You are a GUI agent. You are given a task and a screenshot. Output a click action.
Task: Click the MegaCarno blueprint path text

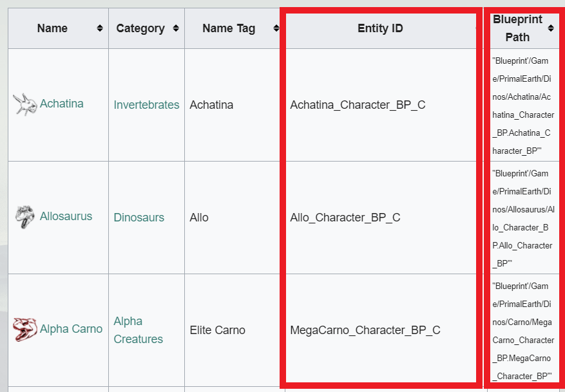522,330
